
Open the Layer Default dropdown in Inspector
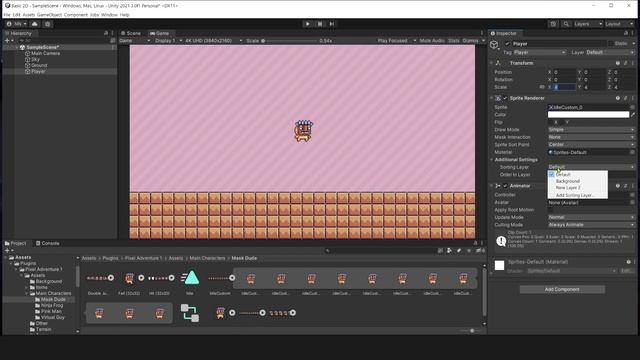(610, 53)
